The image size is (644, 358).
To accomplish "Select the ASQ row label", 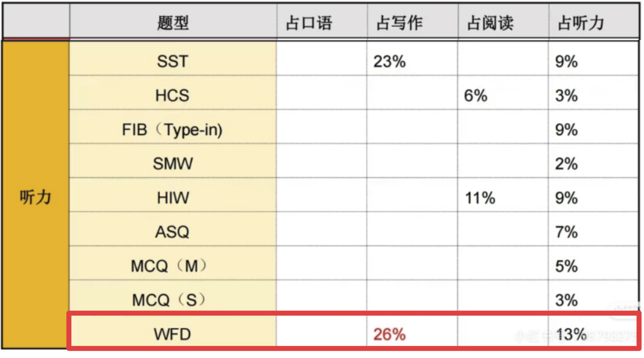I will 172,232.
